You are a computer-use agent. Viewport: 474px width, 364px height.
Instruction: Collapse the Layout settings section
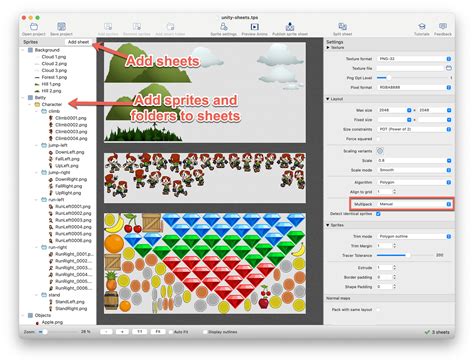(x=328, y=99)
